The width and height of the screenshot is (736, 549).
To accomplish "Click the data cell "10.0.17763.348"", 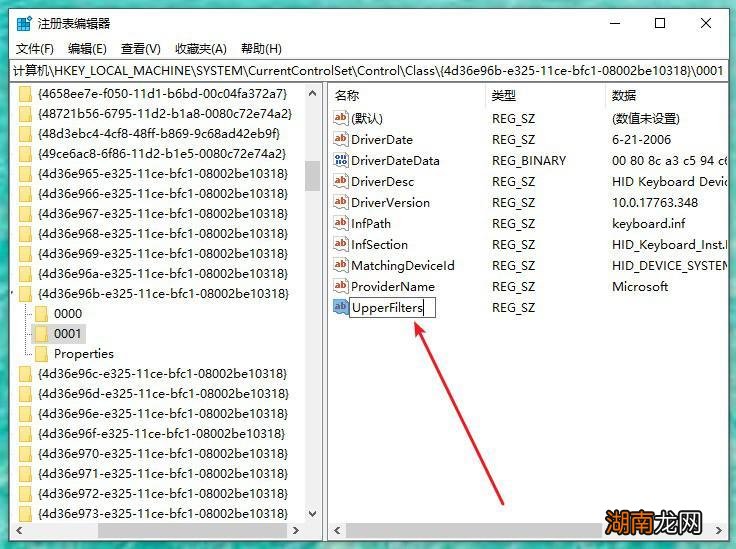I will (655, 203).
